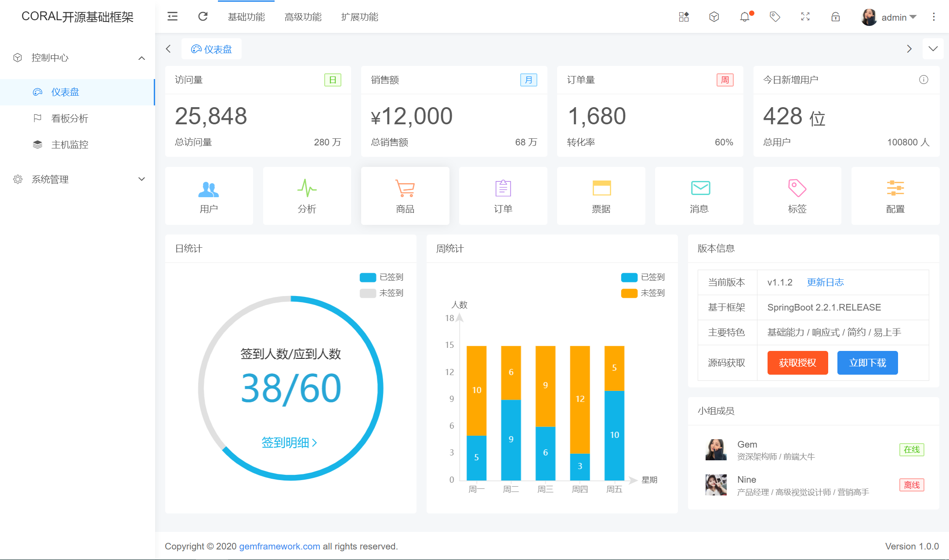Open the 更新日志 link
Viewport: 949px width, 560px height.
tap(825, 282)
